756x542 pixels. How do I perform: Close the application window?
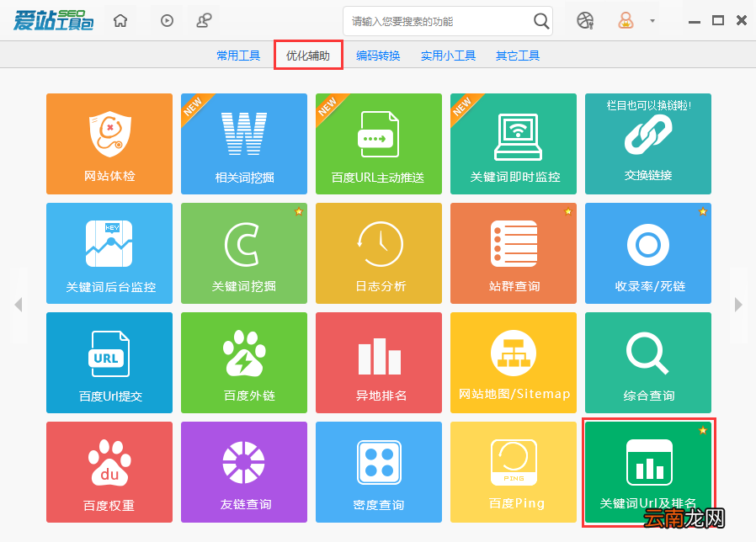(742, 20)
